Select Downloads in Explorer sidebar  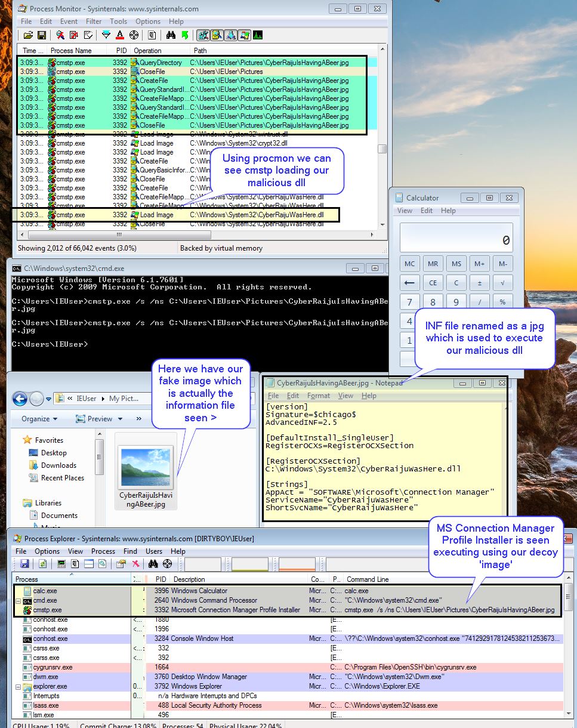58,465
